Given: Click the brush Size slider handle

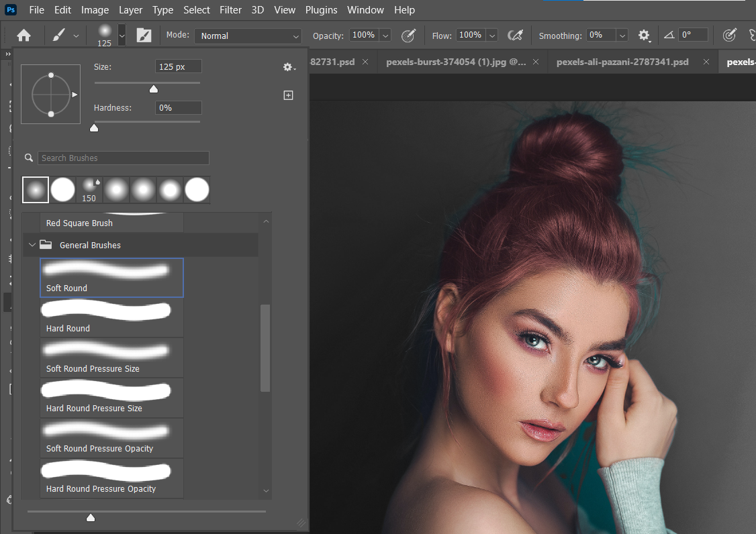Looking at the screenshot, I should [x=154, y=89].
